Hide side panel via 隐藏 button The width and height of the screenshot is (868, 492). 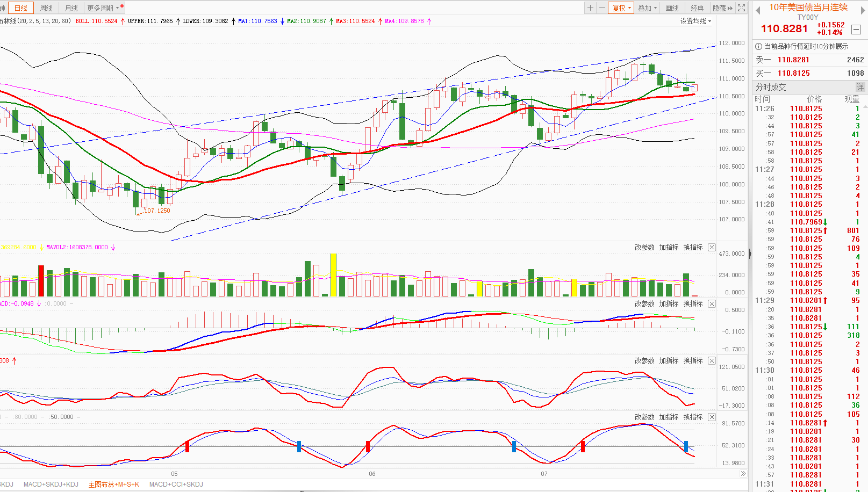click(722, 8)
